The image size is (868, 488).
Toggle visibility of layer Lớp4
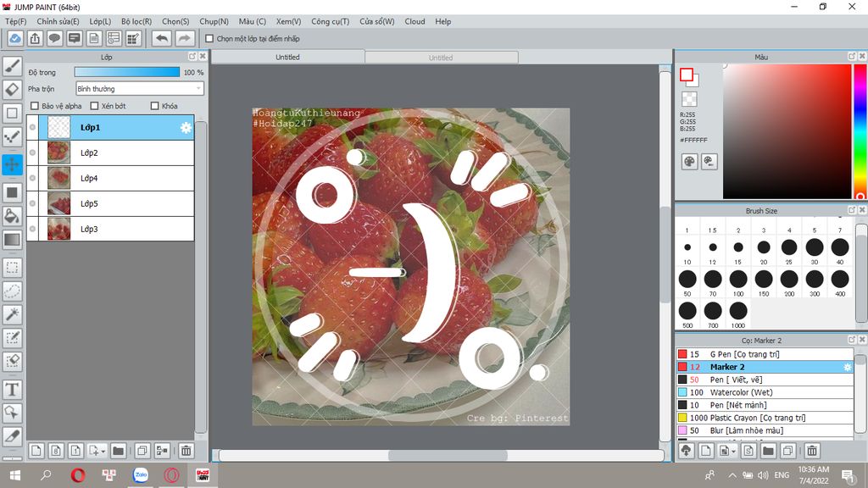(33, 178)
